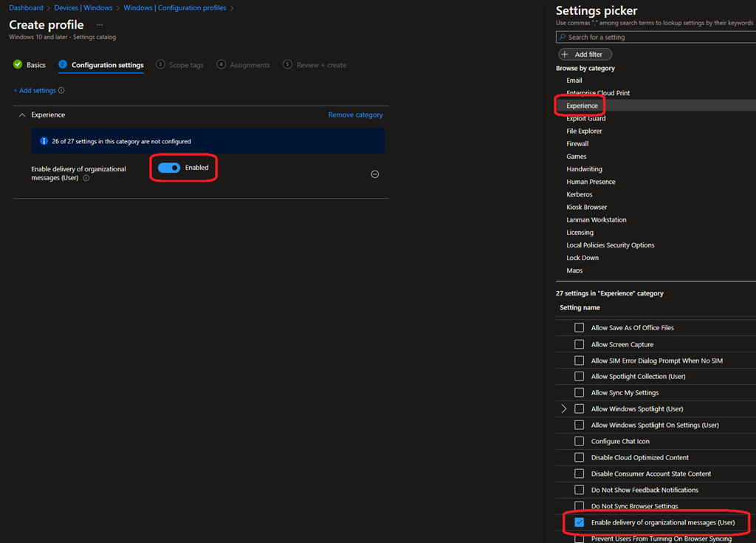Open the ellipsis menu beside Create profile

pyautogui.click(x=100, y=25)
